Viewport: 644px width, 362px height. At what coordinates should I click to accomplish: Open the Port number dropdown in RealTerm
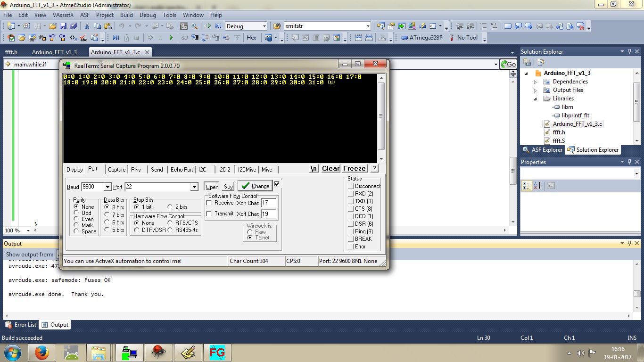pos(194,187)
